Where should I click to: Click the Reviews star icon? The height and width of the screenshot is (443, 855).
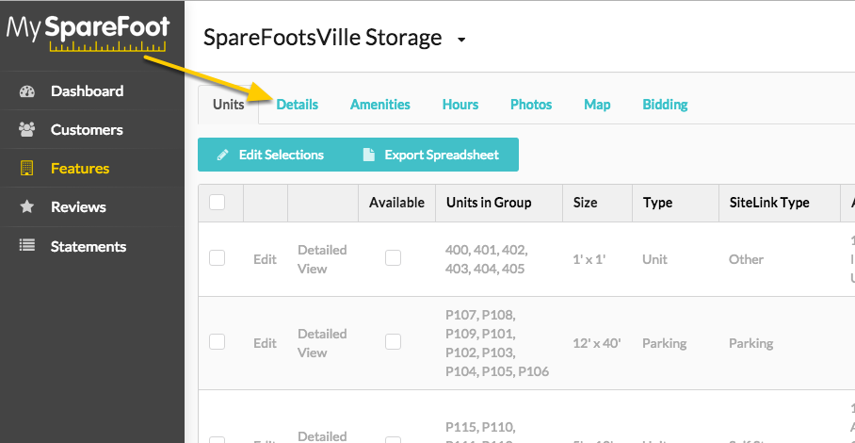point(27,207)
